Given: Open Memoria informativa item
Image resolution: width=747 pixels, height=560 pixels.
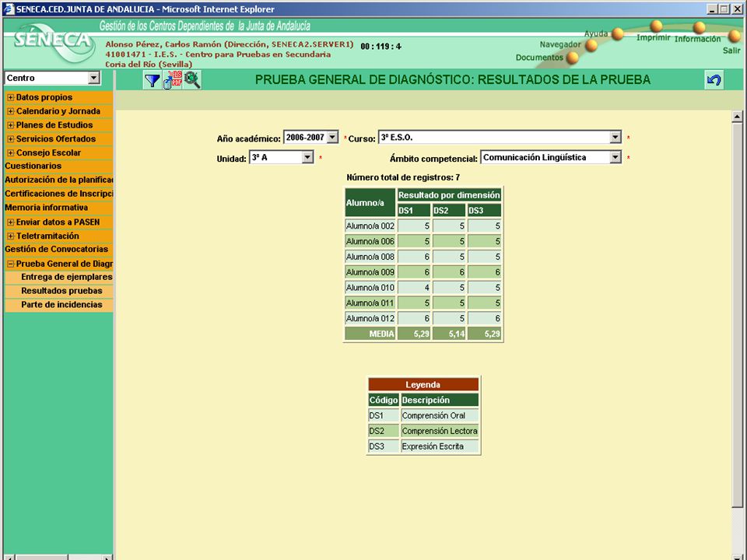Looking at the screenshot, I should click(46, 207).
